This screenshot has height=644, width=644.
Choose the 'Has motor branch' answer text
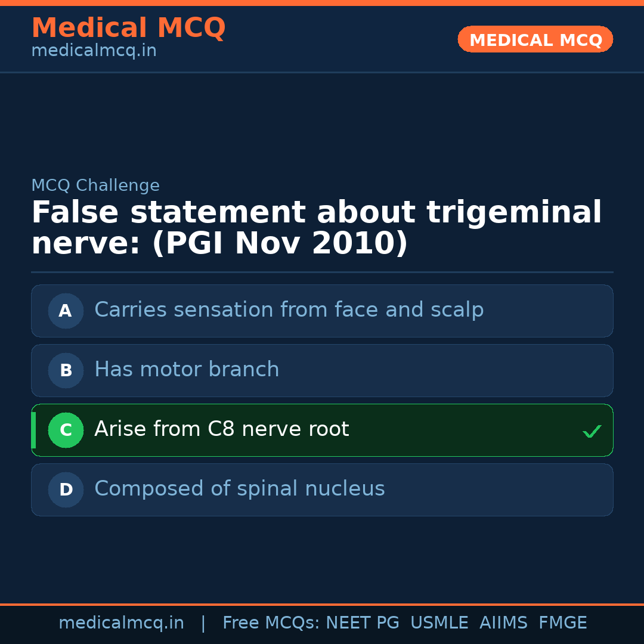[187, 370]
